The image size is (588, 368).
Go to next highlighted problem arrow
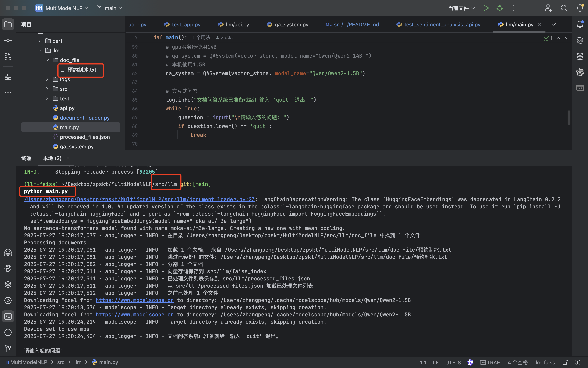tap(567, 38)
